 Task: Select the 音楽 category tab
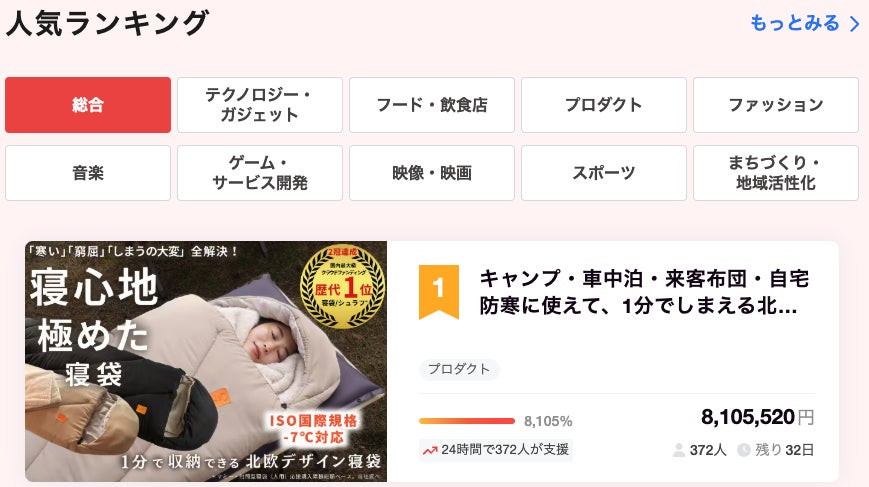(x=88, y=173)
